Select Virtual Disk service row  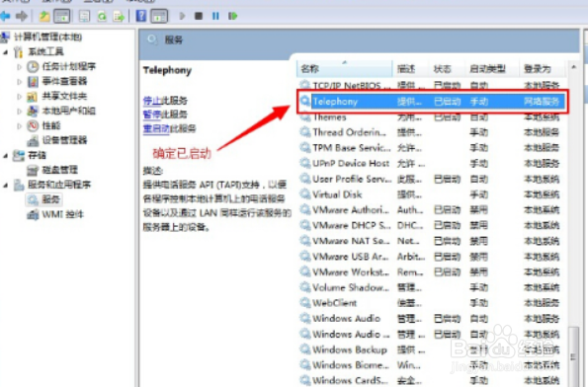pos(431,194)
